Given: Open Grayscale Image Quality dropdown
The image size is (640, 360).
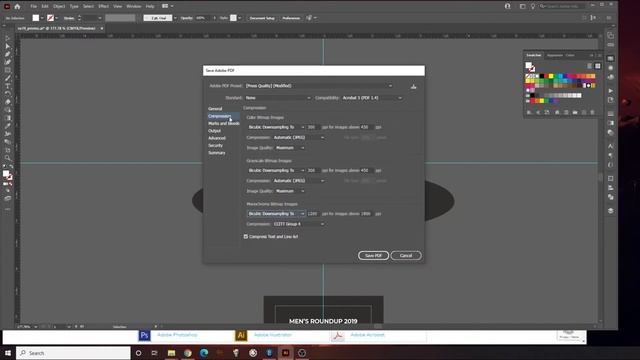Looking at the screenshot, I should pos(290,191).
